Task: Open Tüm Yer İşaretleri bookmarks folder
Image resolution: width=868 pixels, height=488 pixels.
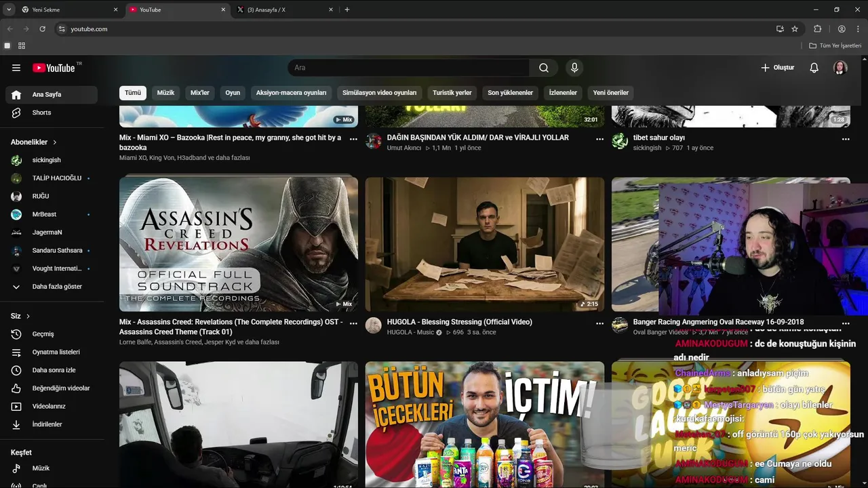Action: click(835, 45)
